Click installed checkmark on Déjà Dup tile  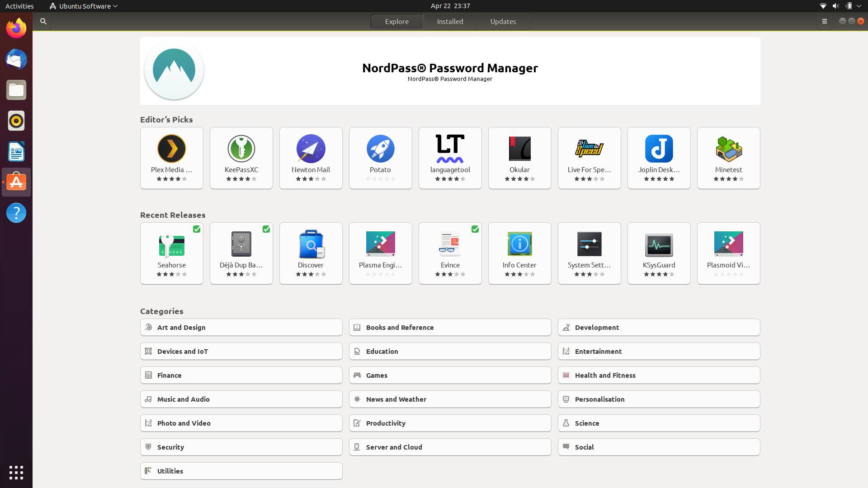[x=266, y=229]
